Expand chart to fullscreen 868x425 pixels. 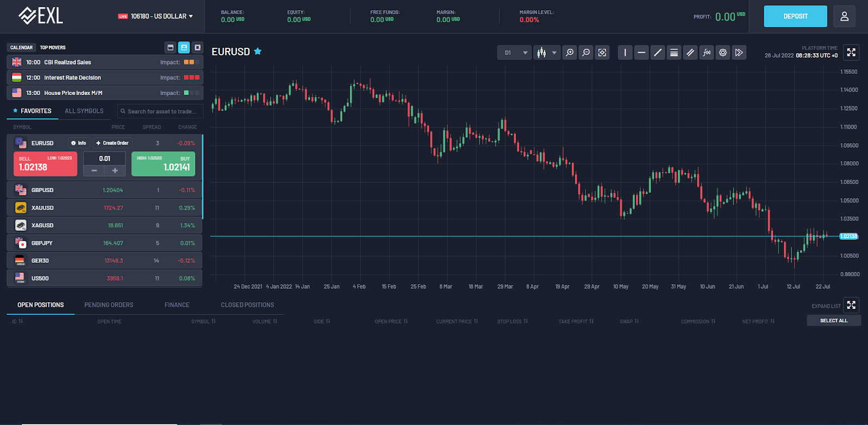click(x=851, y=52)
